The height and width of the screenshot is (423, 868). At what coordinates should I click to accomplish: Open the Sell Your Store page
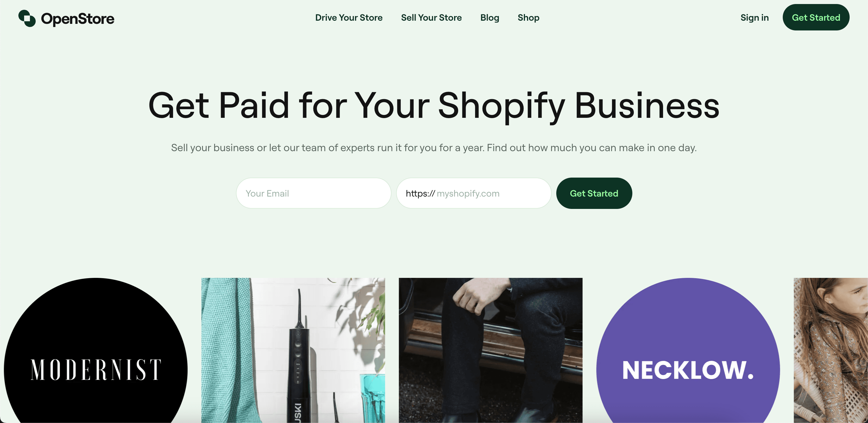[x=431, y=18]
